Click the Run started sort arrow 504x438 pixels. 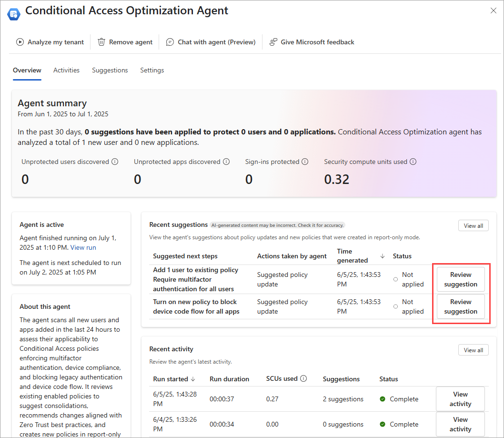click(193, 379)
